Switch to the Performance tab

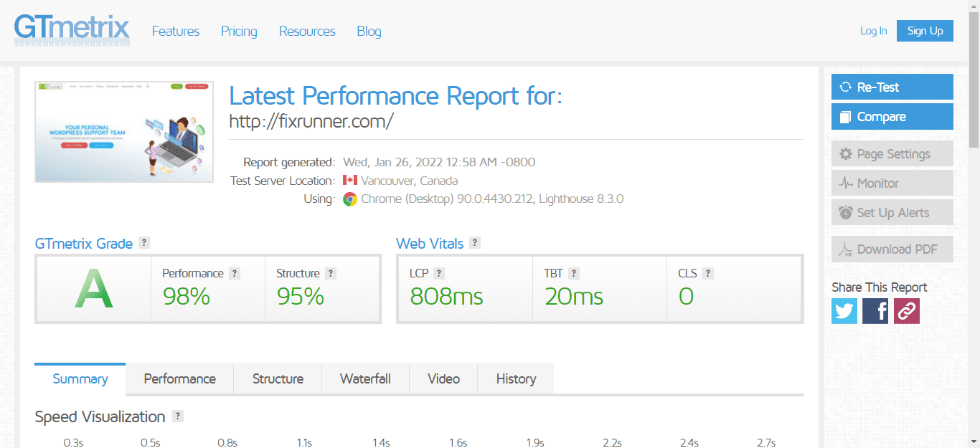click(x=180, y=378)
